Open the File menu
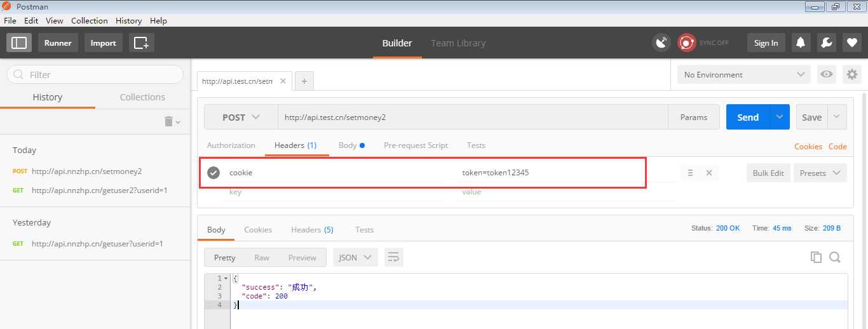The height and width of the screenshot is (329, 868). [10, 20]
